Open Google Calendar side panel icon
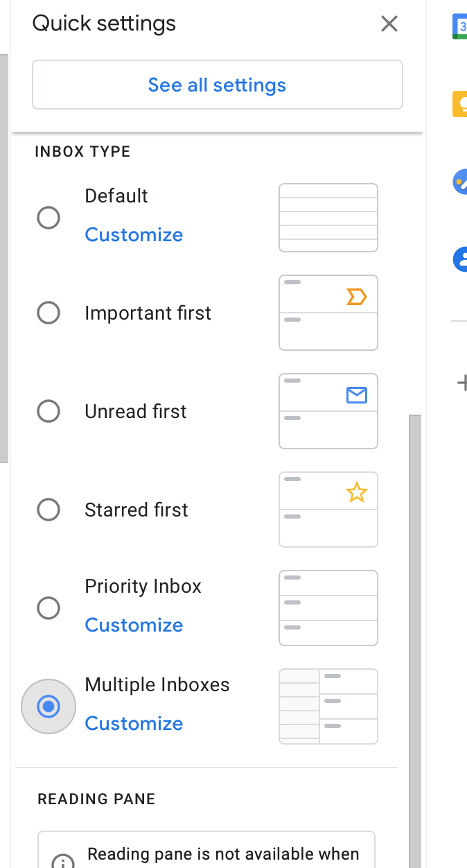467x868 pixels. (460, 26)
